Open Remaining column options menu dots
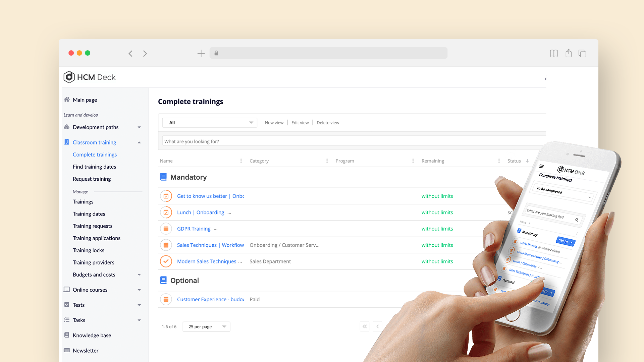 (x=499, y=161)
